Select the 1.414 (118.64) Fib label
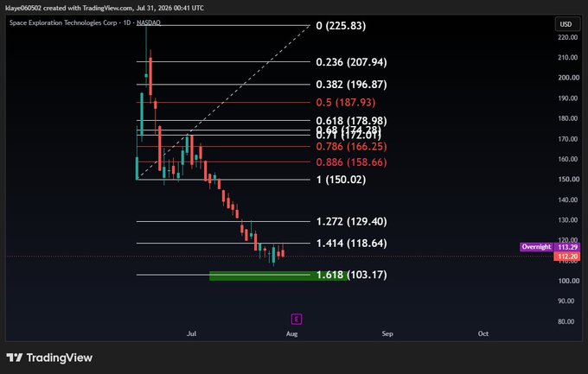 pyautogui.click(x=351, y=244)
